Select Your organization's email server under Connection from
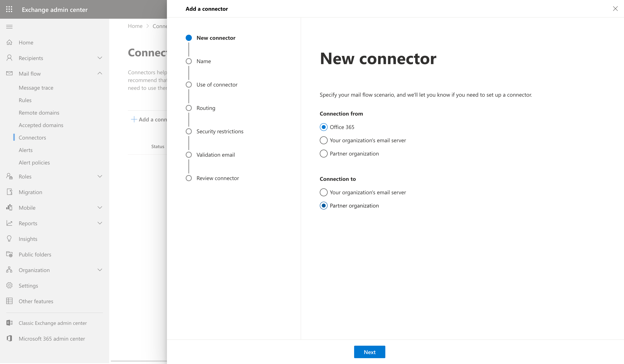624x364 pixels. point(323,140)
